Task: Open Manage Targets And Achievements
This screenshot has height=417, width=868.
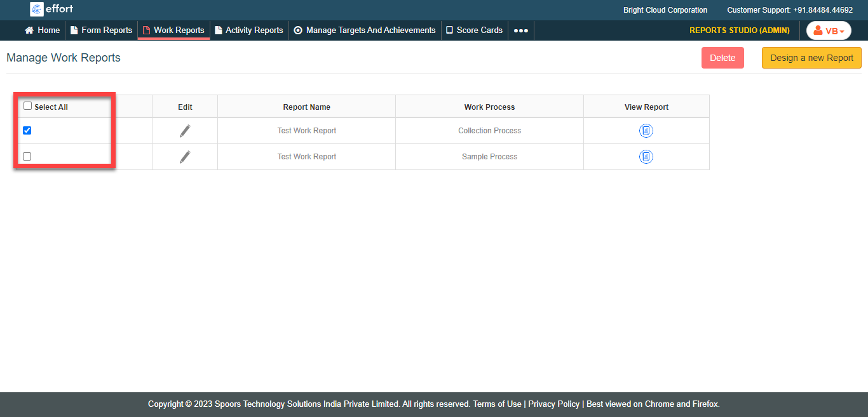Action: 365,30
